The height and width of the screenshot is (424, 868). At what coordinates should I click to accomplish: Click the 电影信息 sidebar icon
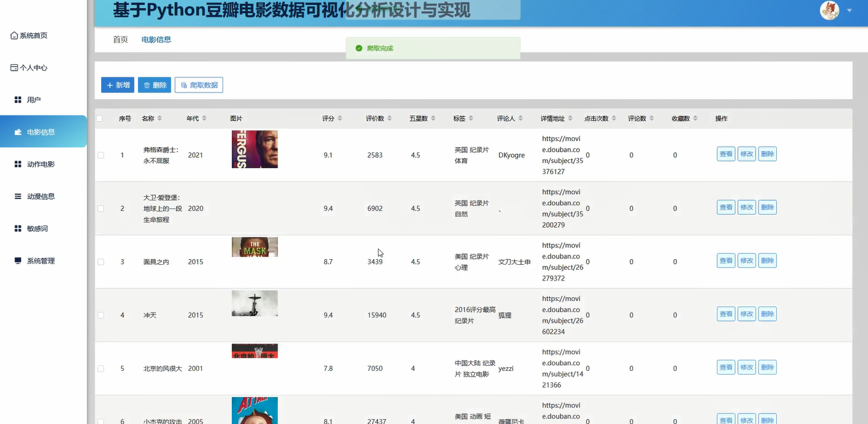coord(18,132)
